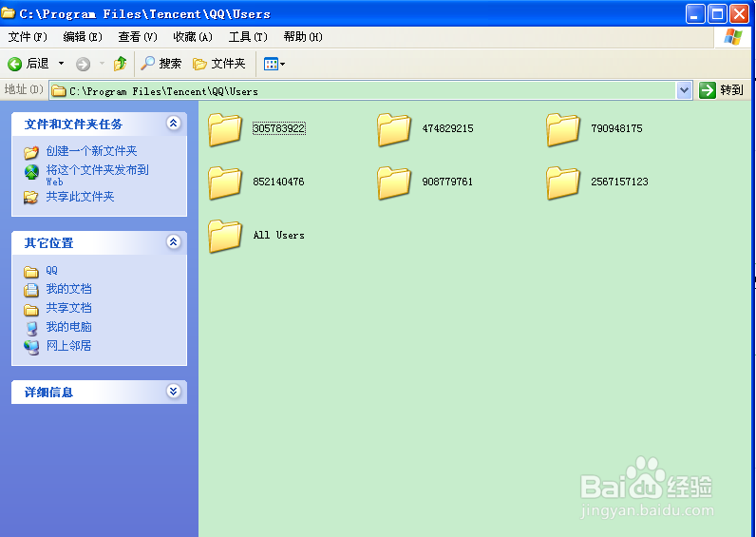Click the My Documents (我的文档) icon
Image resolution: width=756 pixels, height=537 pixels.
(30, 290)
